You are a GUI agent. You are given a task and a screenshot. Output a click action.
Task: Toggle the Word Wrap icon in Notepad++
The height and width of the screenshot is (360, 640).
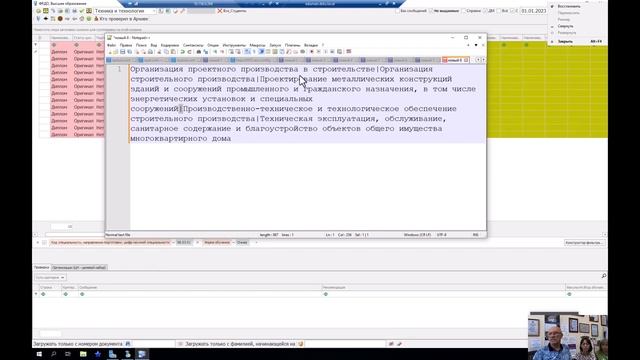tap(247, 52)
